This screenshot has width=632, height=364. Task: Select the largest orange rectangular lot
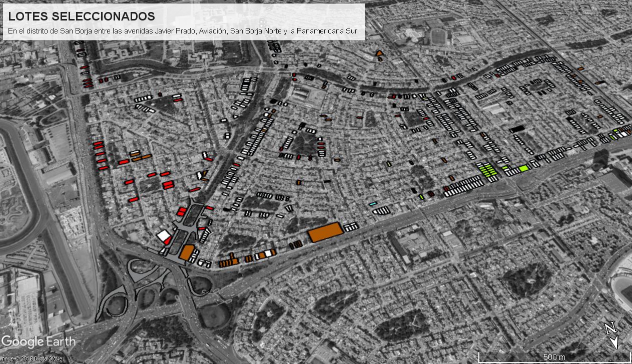click(x=325, y=232)
